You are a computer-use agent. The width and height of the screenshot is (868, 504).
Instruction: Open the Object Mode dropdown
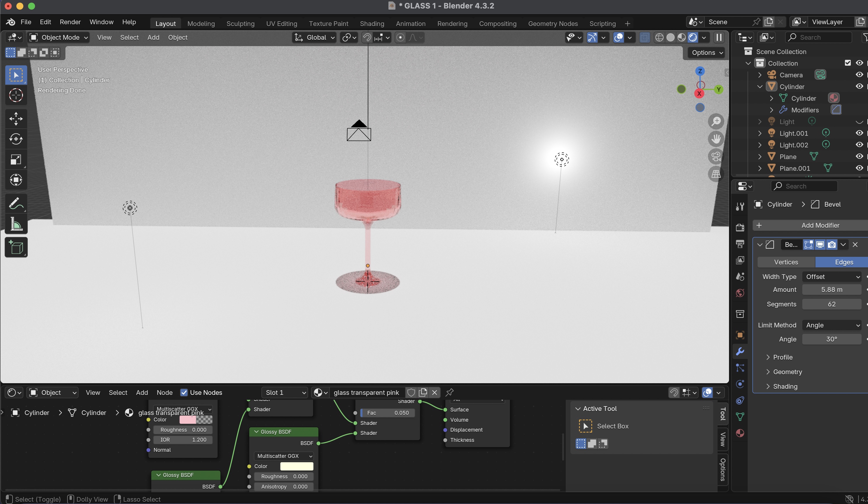pyautogui.click(x=58, y=38)
